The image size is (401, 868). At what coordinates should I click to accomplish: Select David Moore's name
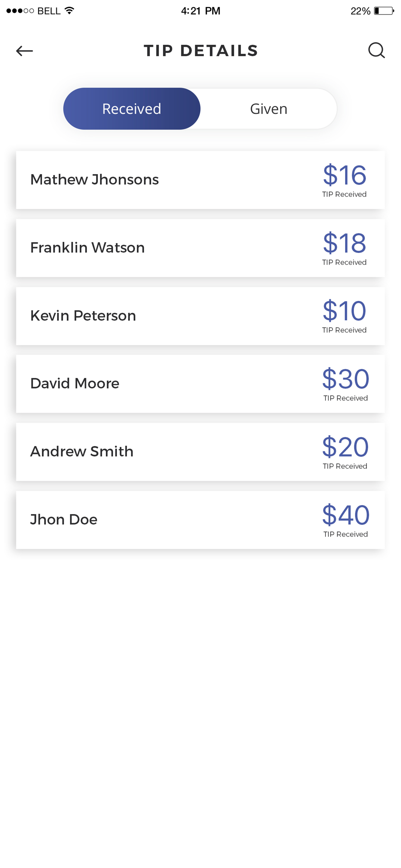point(75,383)
